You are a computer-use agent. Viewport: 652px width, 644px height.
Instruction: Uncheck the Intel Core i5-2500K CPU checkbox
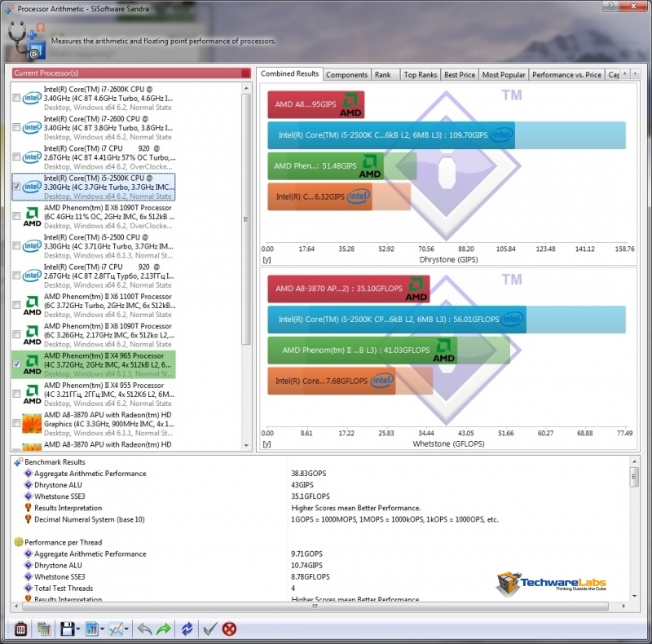[16, 187]
